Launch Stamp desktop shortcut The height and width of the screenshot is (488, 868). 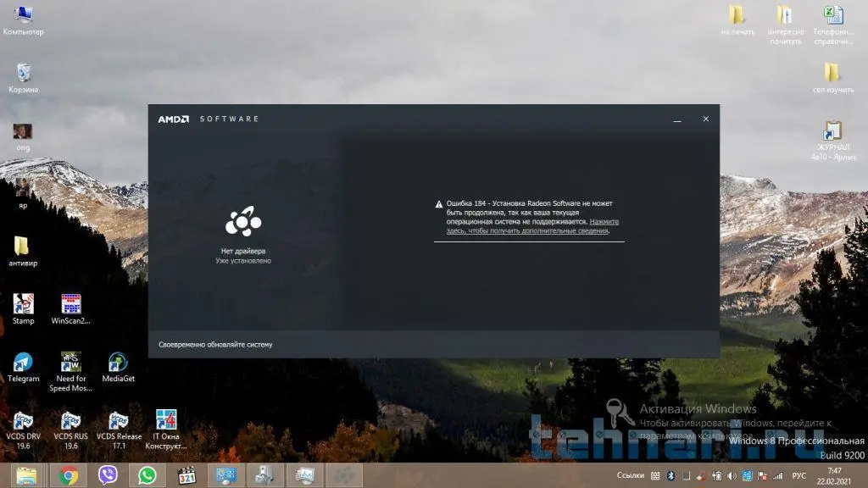[23, 308]
